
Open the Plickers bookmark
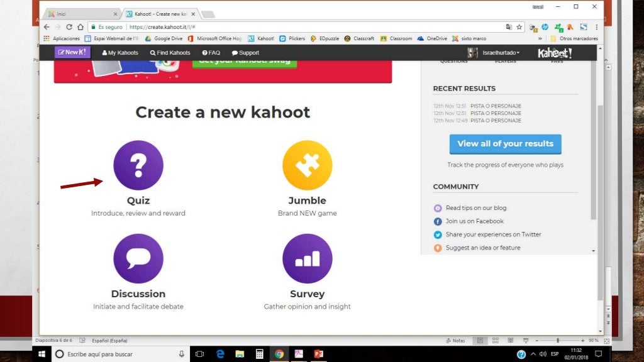coord(292,38)
